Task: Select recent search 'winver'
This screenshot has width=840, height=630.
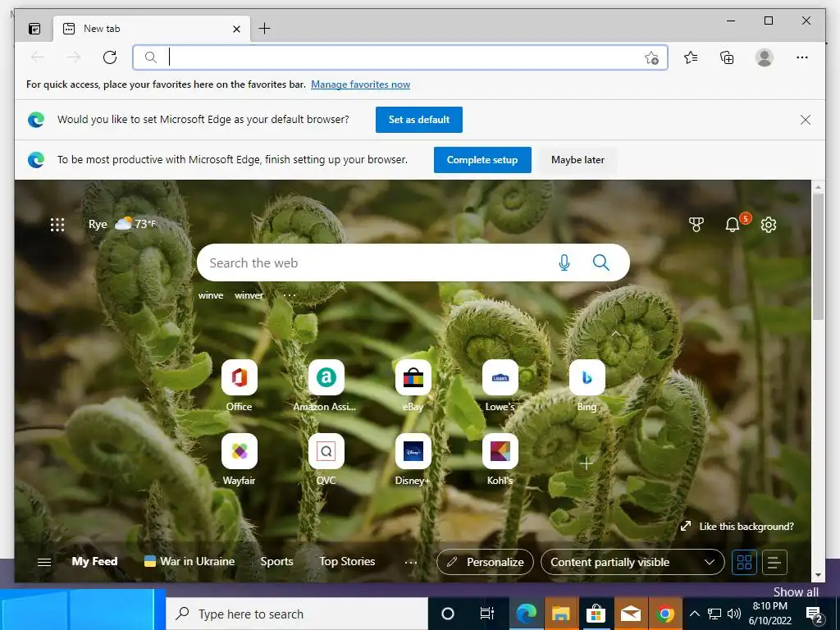Action: 249,295
